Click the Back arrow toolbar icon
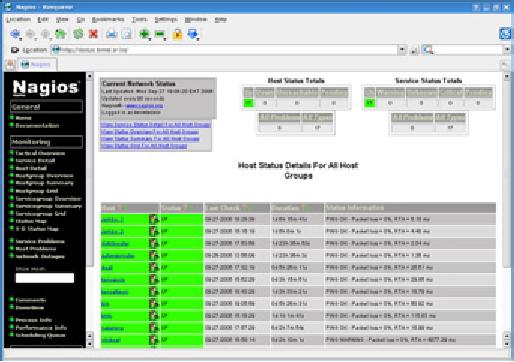 [x=15, y=34]
